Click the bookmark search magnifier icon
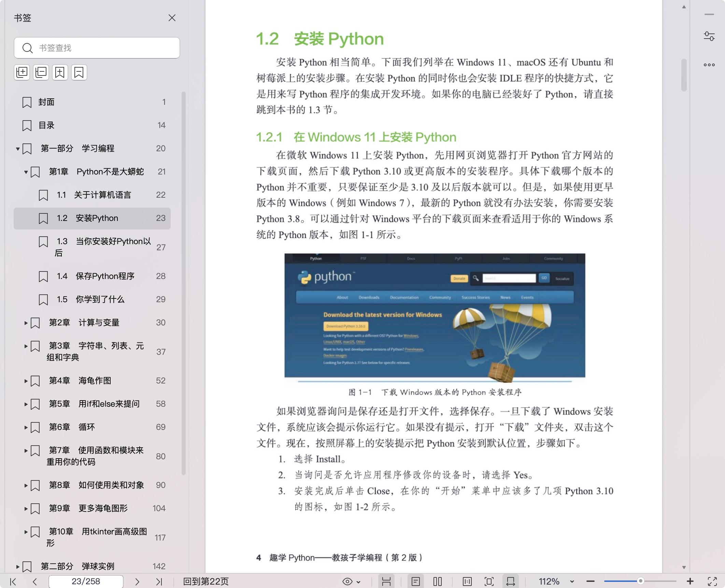This screenshot has height=588, width=725. coord(27,48)
